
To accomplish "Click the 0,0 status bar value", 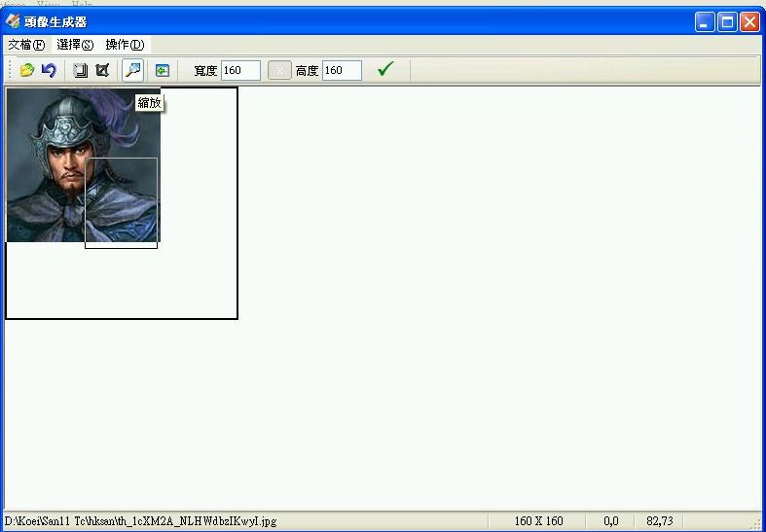I will [x=611, y=520].
